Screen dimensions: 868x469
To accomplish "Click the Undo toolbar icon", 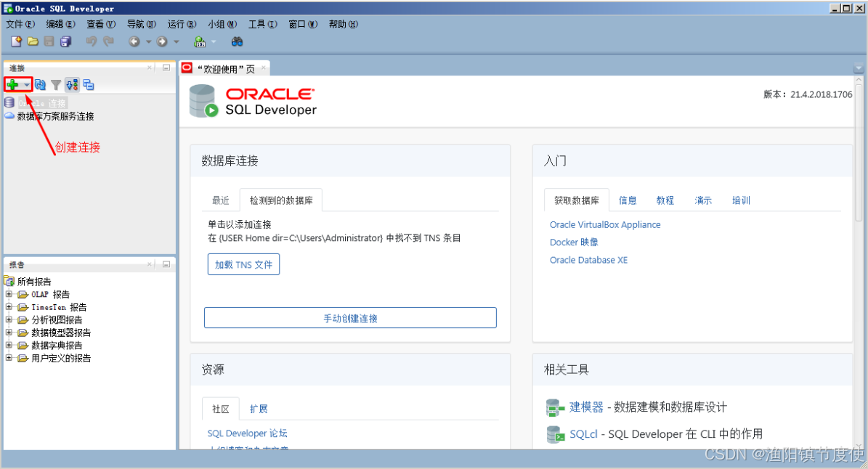I will click(x=92, y=41).
